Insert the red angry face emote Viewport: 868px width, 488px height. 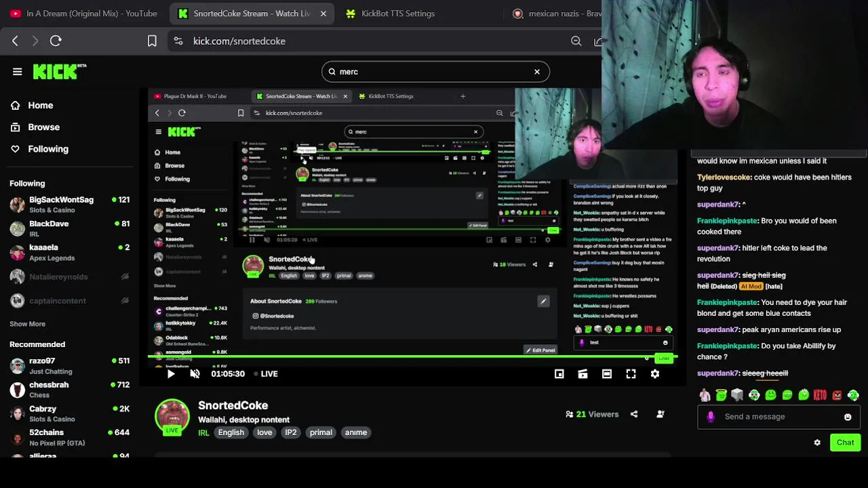[x=837, y=395]
